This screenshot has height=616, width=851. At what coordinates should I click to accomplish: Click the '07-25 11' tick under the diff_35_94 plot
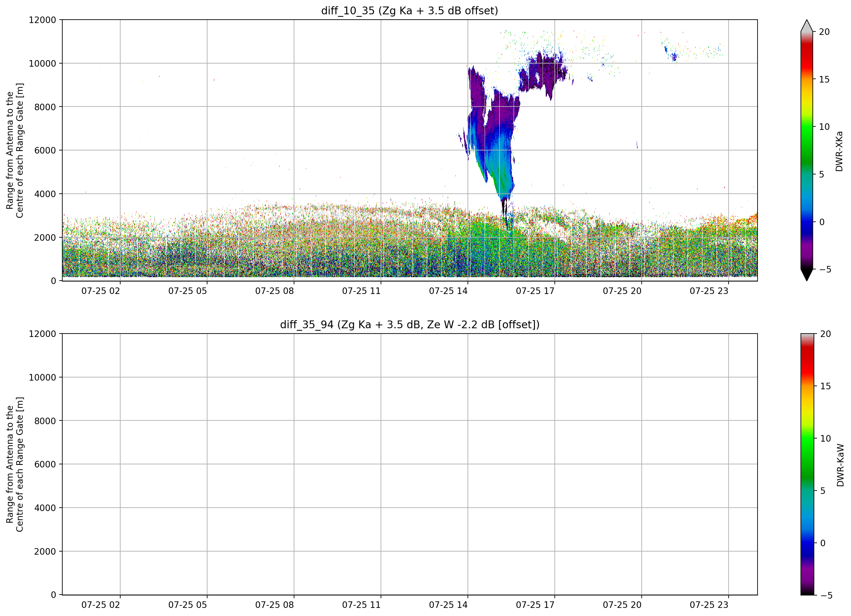point(361,605)
